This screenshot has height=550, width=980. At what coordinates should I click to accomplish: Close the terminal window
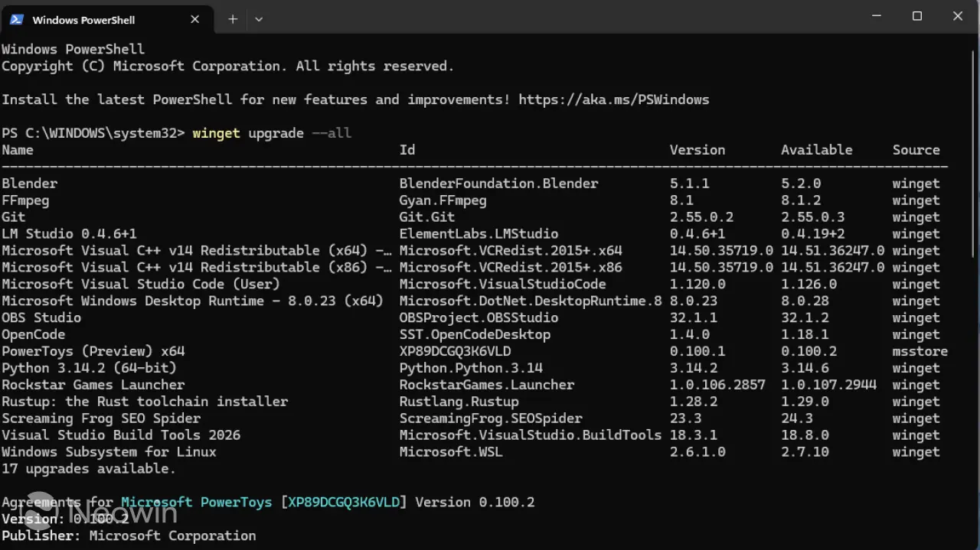click(958, 16)
